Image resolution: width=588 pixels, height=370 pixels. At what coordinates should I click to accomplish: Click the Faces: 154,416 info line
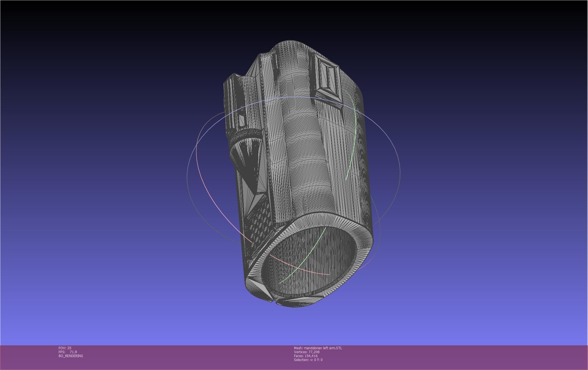click(306, 356)
